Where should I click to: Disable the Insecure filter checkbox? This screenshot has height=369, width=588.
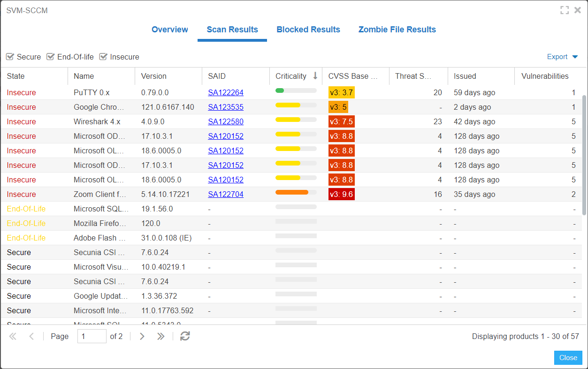tap(103, 57)
